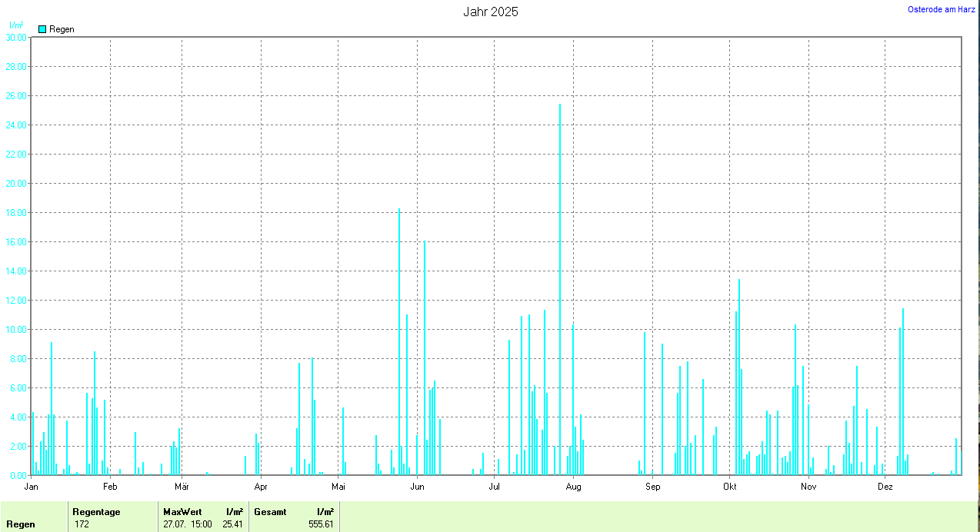
Task: Select the Dez month axis label
Action: coord(885,486)
